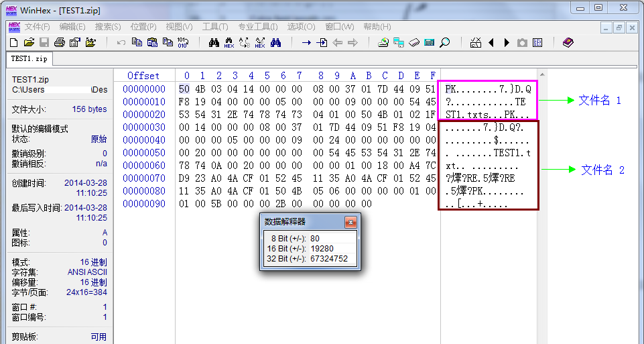Click the Open file folder icon
The width and height of the screenshot is (644, 344).
click(29, 42)
